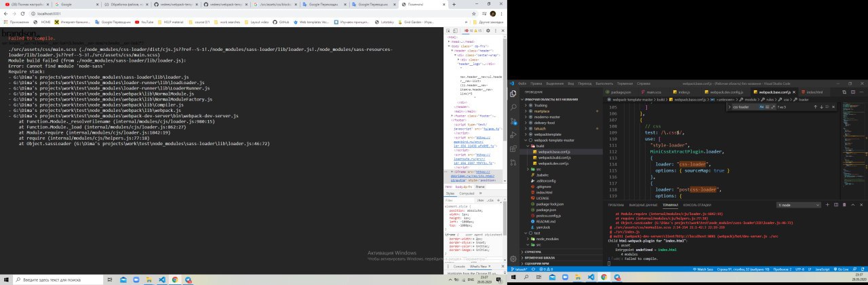This screenshot has height=285, width=868.
Task: Switch to main.scss editor tab
Action: click(x=652, y=92)
